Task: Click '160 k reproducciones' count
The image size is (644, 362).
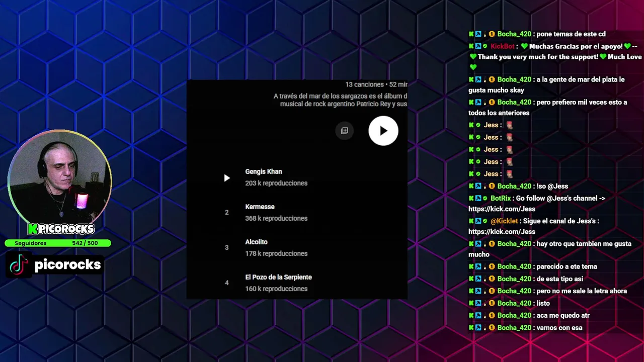Action: [x=276, y=289]
